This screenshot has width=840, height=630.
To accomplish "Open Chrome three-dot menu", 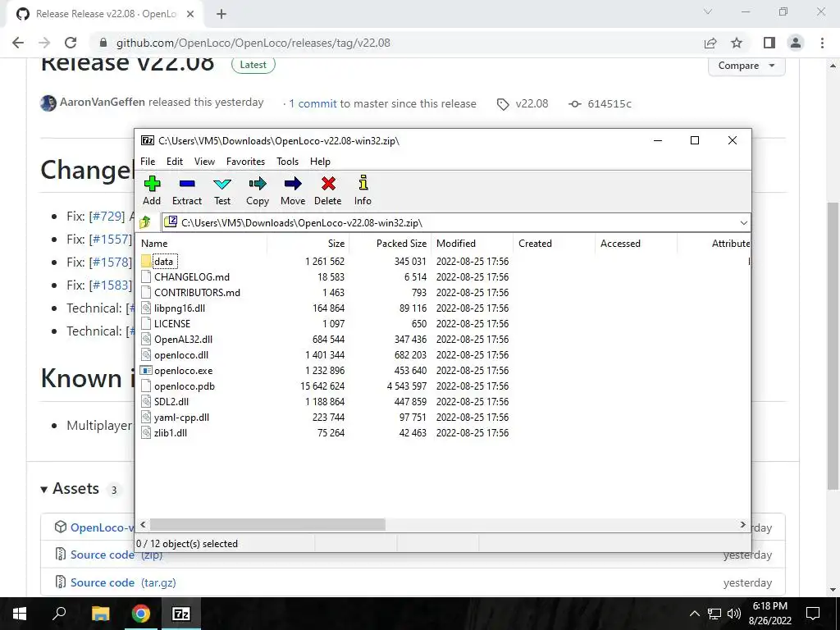I will [x=822, y=43].
